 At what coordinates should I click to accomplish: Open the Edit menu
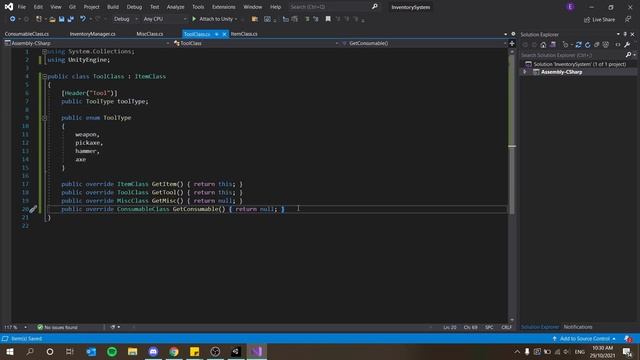38,7
